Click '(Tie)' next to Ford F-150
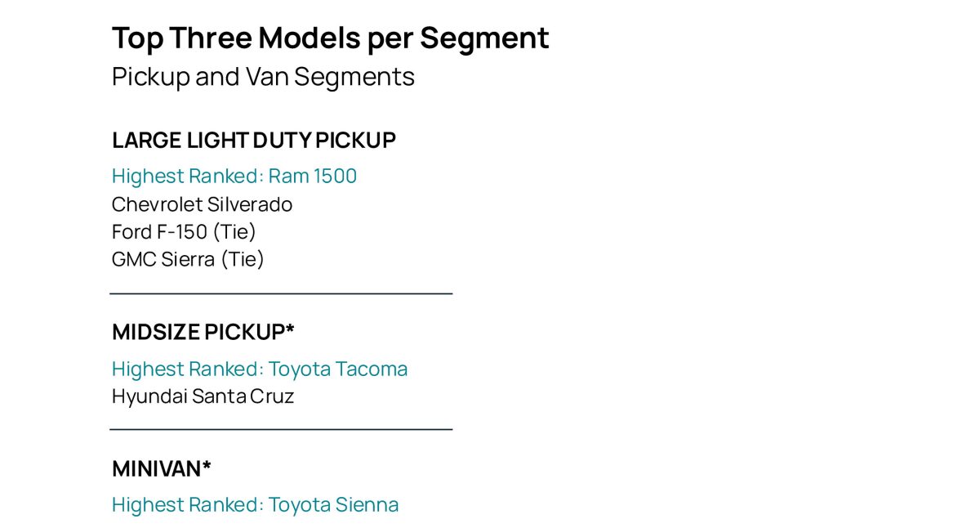Image resolution: width=980 pixels, height=528 pixels. 234,232
